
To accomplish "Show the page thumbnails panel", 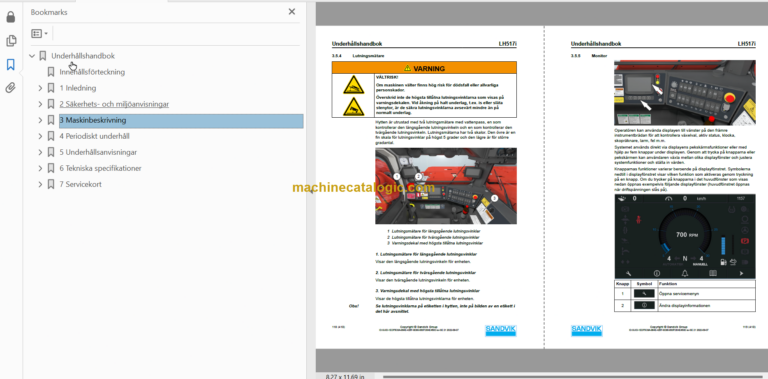I will click(x=10, y=41).
